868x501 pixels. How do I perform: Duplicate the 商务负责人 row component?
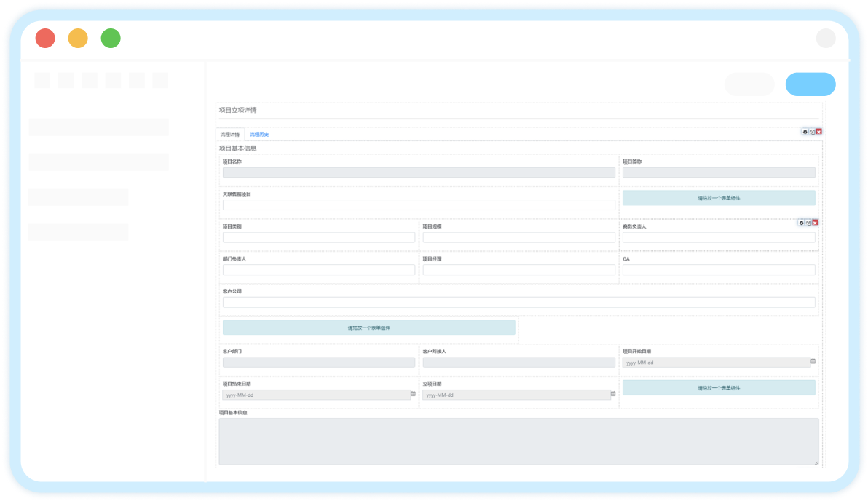pyautogui.click(x=808, y=223)
